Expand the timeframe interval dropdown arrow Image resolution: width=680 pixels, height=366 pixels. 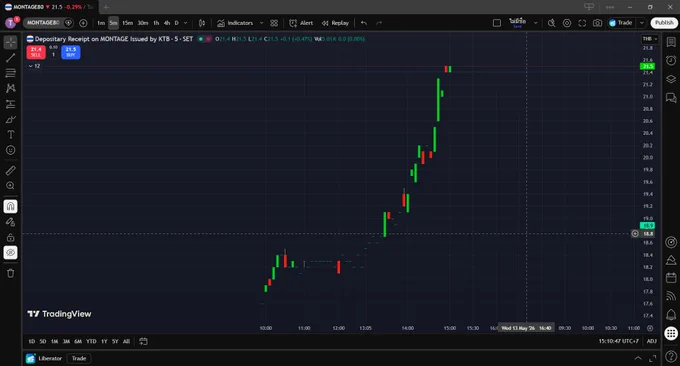[186, 23]
